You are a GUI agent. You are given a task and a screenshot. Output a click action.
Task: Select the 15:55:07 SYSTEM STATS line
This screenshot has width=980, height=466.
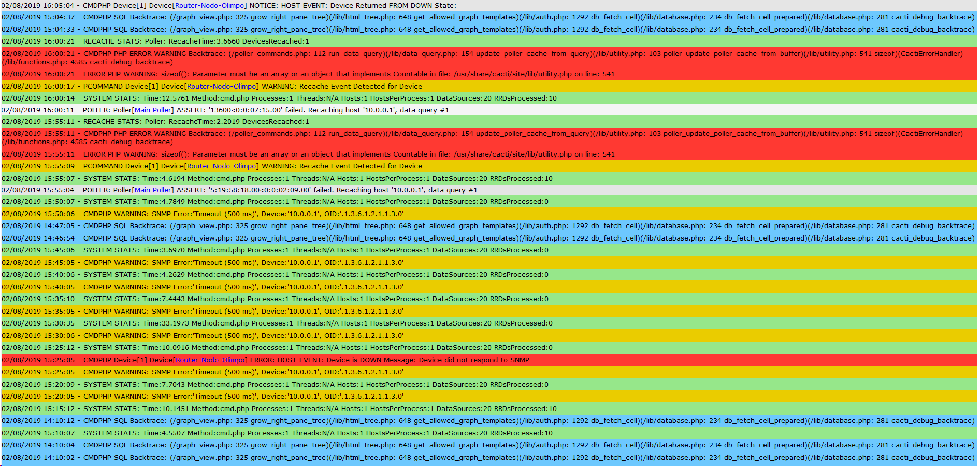coord(489,178)
